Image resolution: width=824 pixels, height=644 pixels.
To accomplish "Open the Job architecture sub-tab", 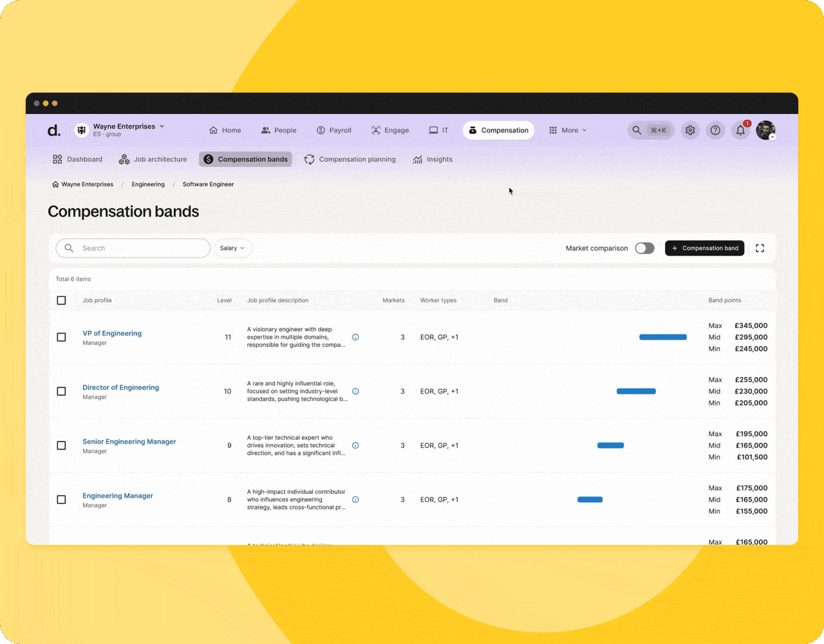I will click(x=153, y=159).
